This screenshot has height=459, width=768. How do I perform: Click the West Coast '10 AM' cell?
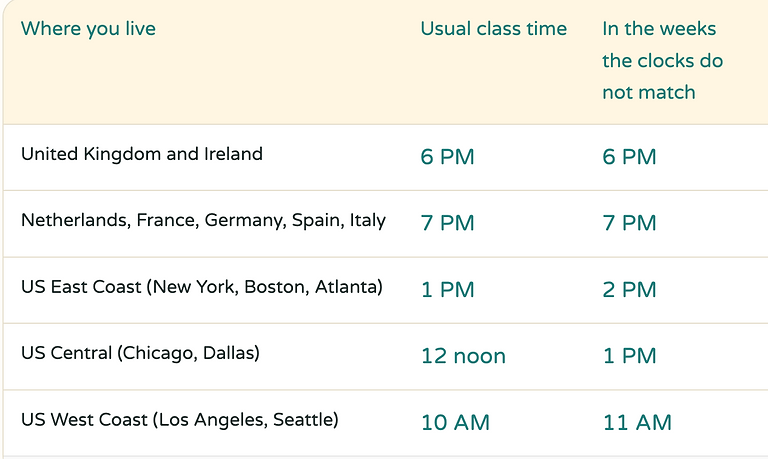click(x=456, y=422)
